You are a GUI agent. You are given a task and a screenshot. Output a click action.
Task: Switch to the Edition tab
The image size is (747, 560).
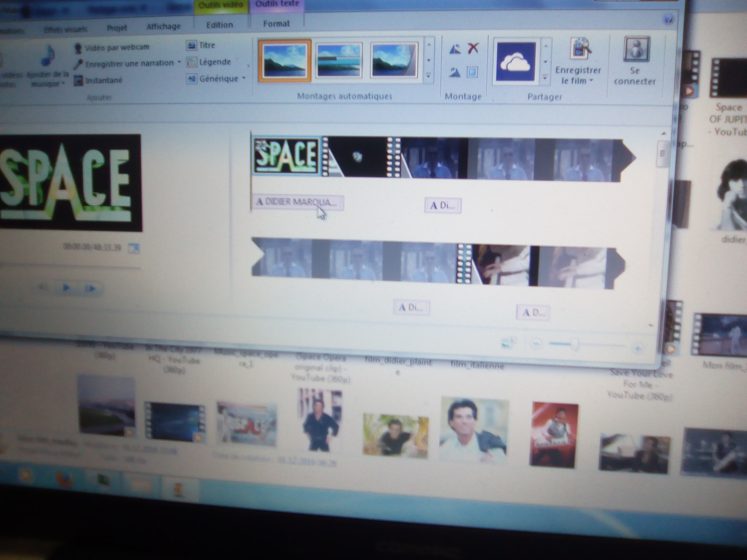(219, 25)
